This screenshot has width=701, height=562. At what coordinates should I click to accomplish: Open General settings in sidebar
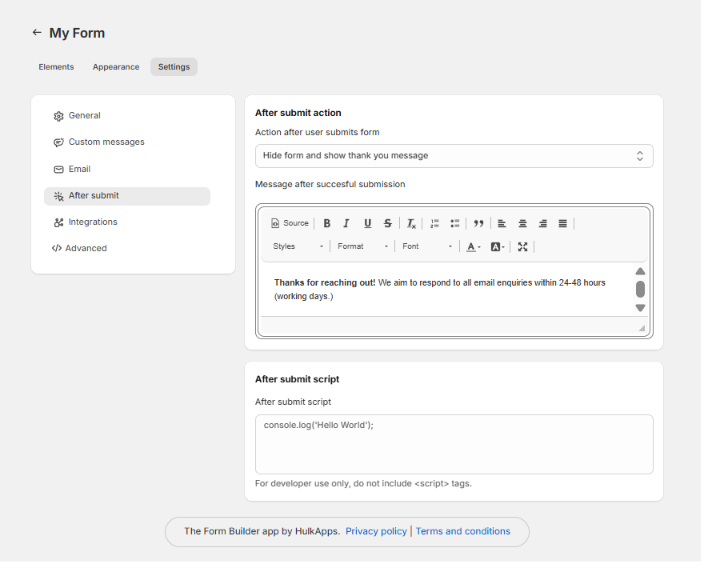click(127, 116)
